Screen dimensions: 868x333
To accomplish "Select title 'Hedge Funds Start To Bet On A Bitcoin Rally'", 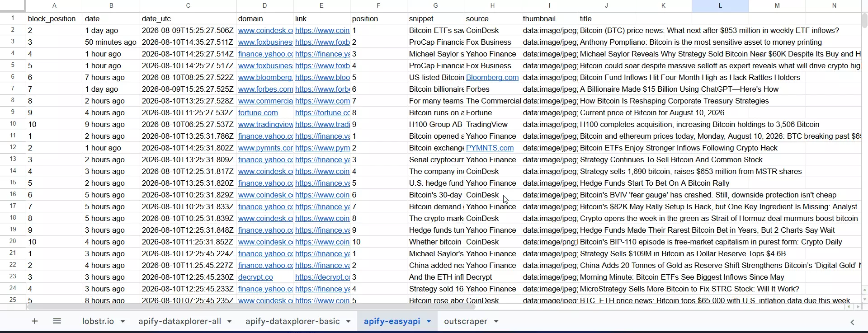I will click(x=655, y=183).
